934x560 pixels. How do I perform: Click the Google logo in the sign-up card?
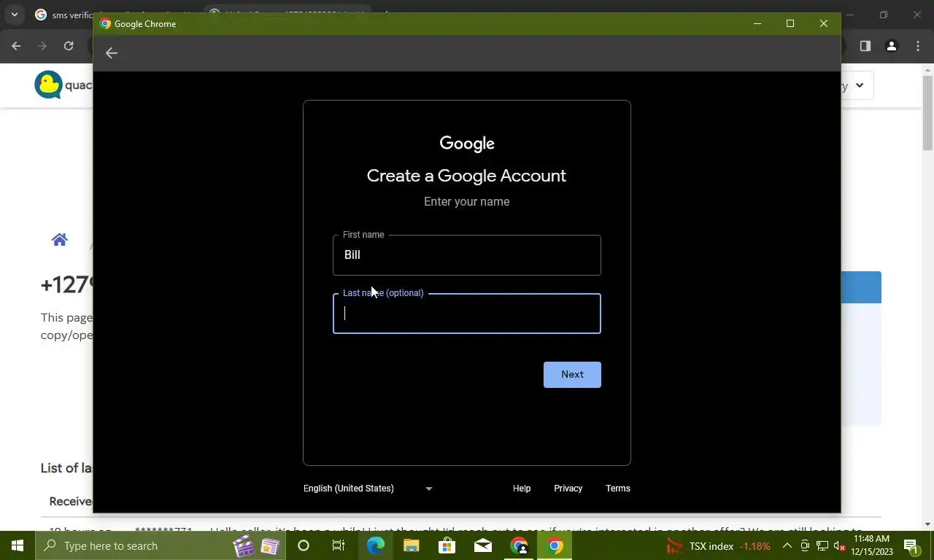tap(467, 144)
